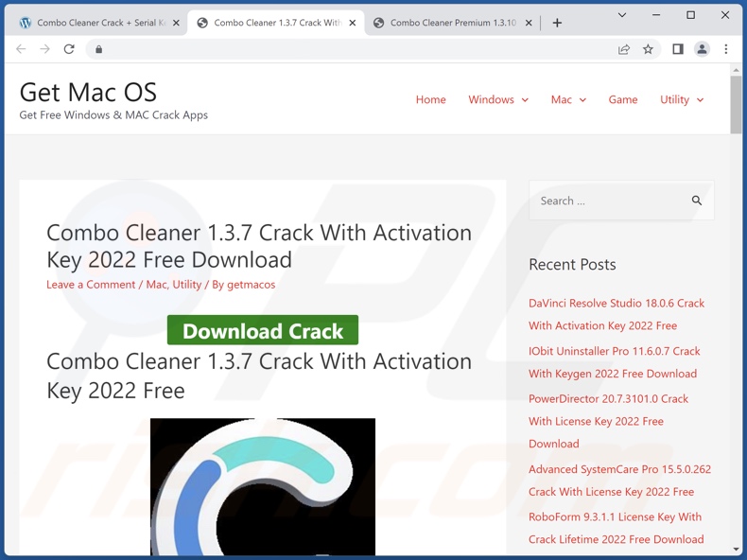Expand the Utility submenu chevron
Image resolution: width=747 pixels, height=560 pixels.
tap(700, 100)
